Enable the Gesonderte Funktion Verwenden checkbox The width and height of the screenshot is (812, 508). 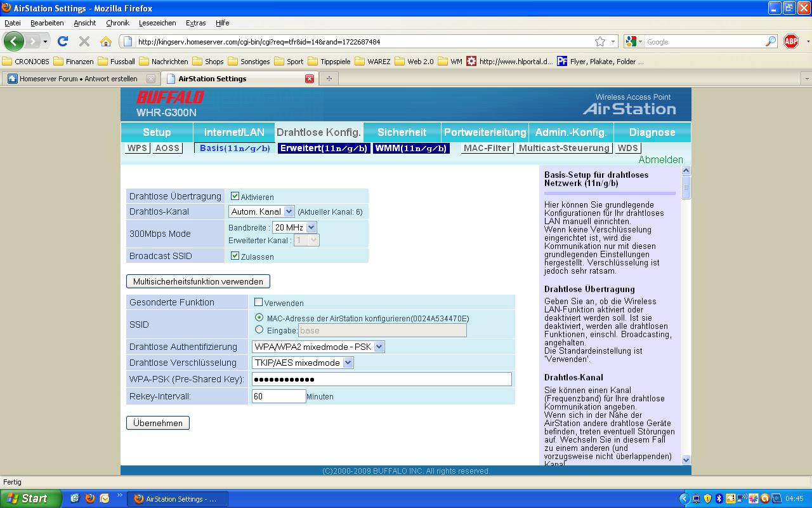click(x=258, y=302)
